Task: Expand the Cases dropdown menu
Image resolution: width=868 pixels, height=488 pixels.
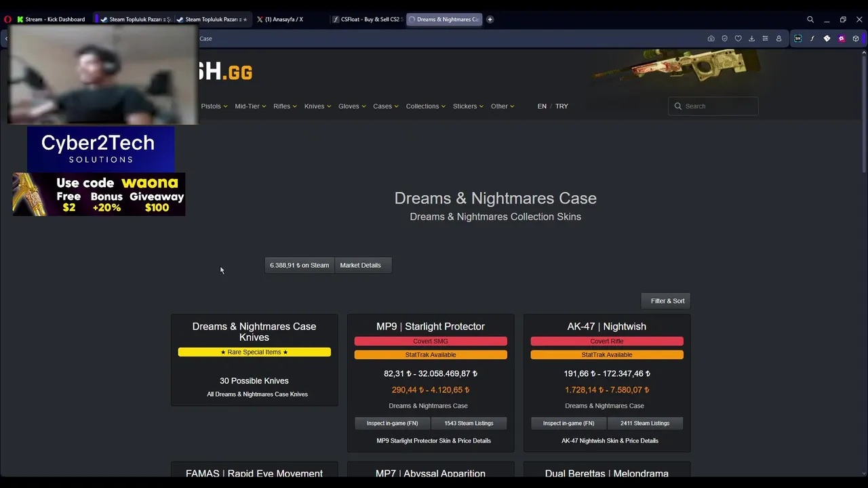Action: pyautogui.click(x=386, y=106)
